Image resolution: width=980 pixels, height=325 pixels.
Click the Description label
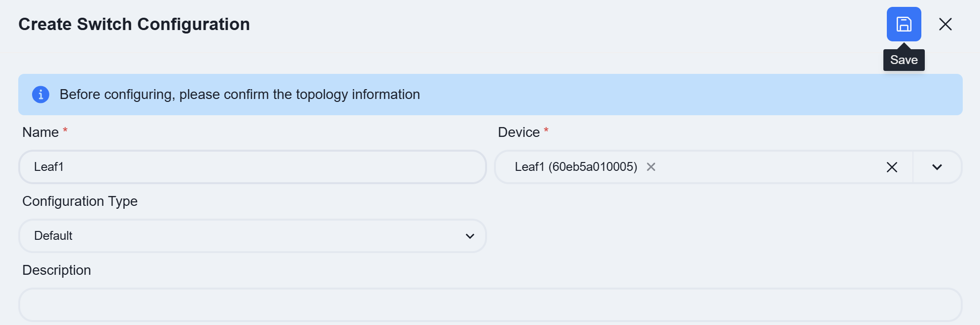click(x=57, y=270)
